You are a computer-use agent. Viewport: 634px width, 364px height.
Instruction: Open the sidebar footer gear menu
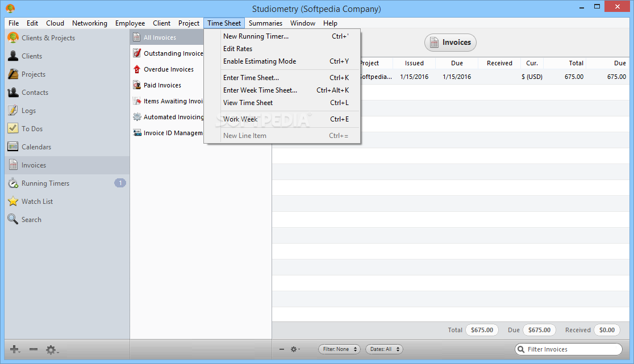tap(52, 350)
